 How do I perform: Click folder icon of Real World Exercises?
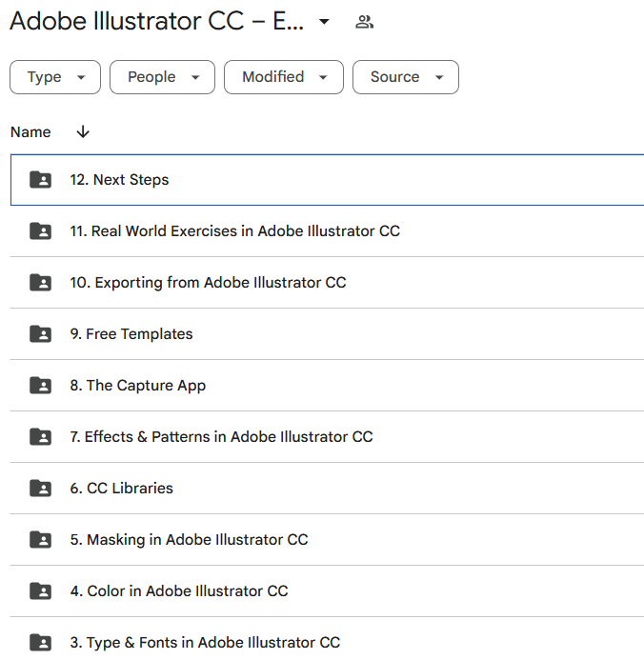click(x=40, y=231)
